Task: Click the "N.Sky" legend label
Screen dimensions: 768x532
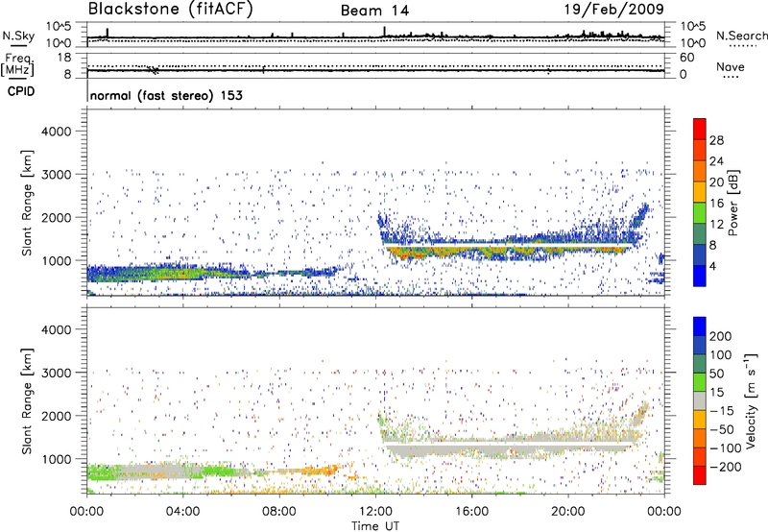Action: point(18,36)
